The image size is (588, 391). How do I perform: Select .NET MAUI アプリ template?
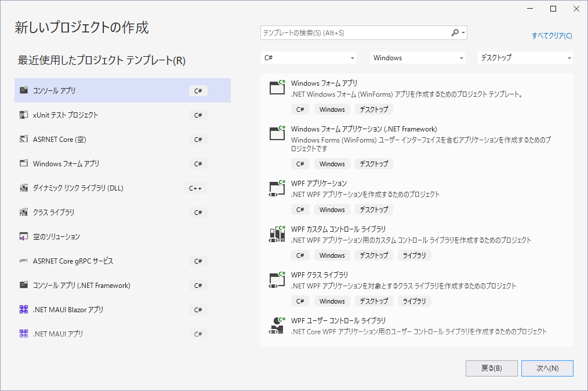(122, 334)
